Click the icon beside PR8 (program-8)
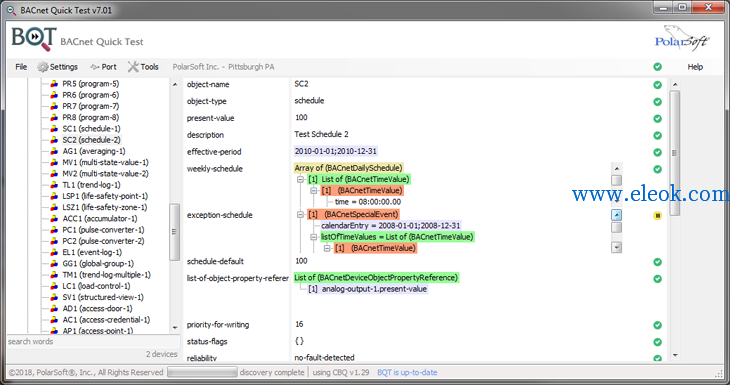The width and height of the screenshot is (730, 385). tap(54, 117)
